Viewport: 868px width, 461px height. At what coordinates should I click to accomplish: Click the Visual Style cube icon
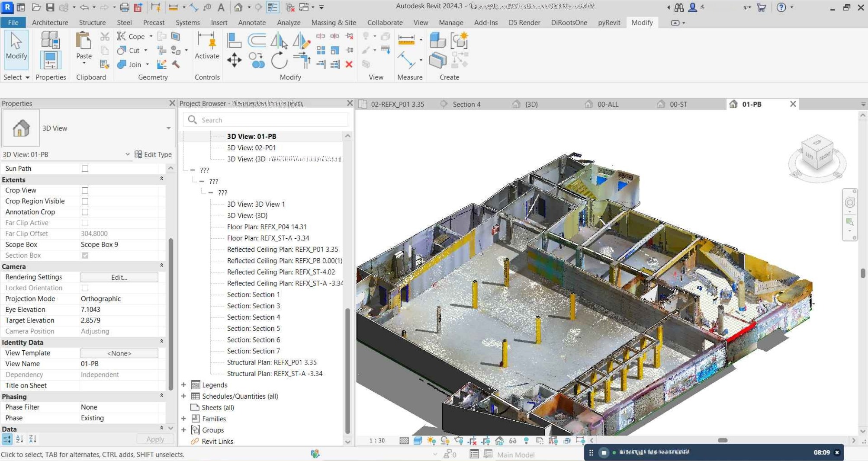[x=418, y=441]
